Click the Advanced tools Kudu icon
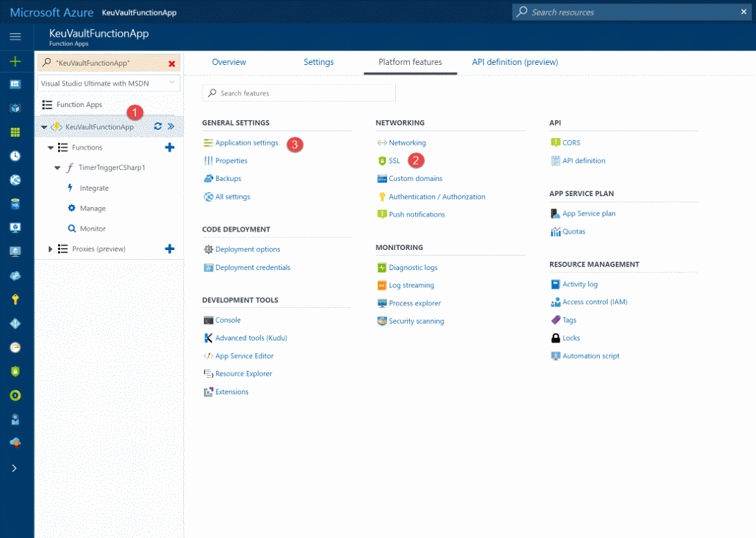Screen dimensions: 756x538 [x=208, y=338]
